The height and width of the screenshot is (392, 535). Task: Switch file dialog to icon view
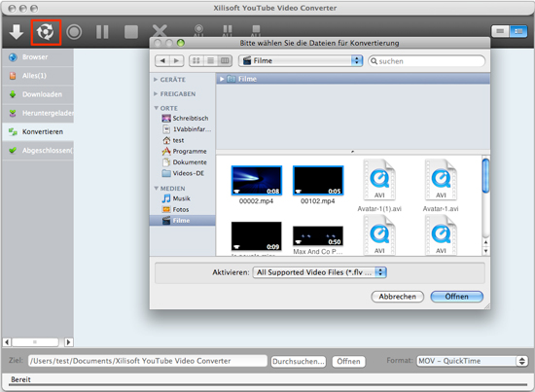coord(196,60)
